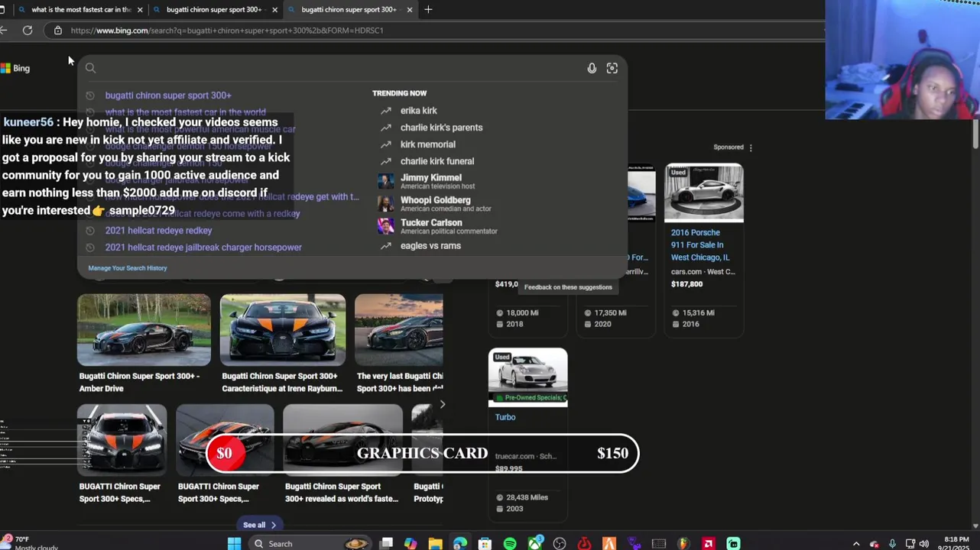
Task: Open the used Porsche 911 ad thumbnail
Action: 704,193
